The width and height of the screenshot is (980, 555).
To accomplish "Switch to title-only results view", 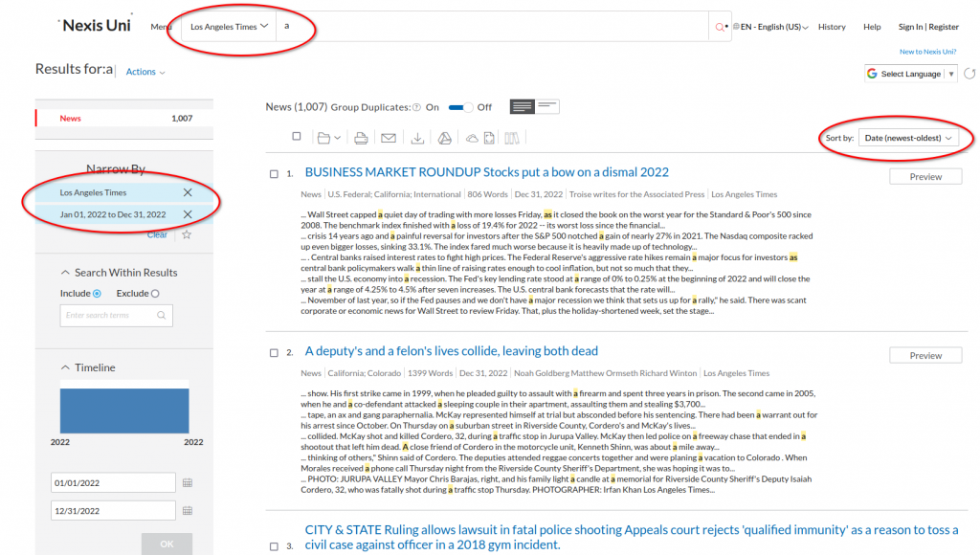I will point(546,107).
